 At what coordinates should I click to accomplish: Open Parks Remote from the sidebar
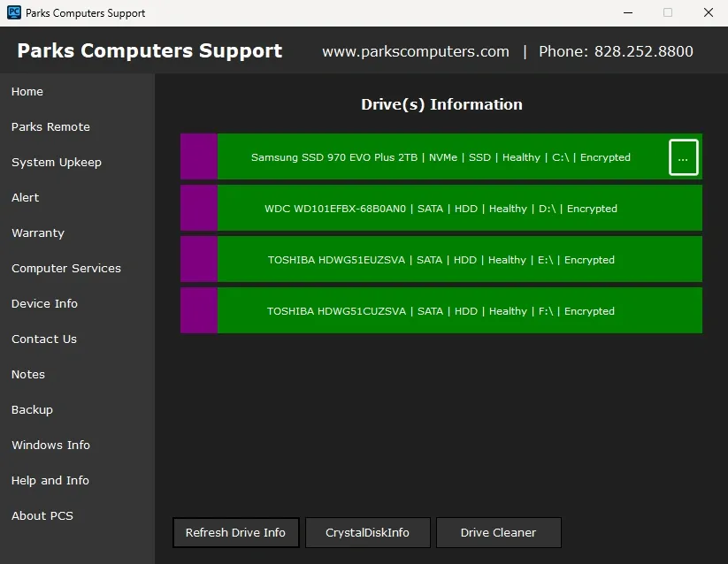(50, 127)
